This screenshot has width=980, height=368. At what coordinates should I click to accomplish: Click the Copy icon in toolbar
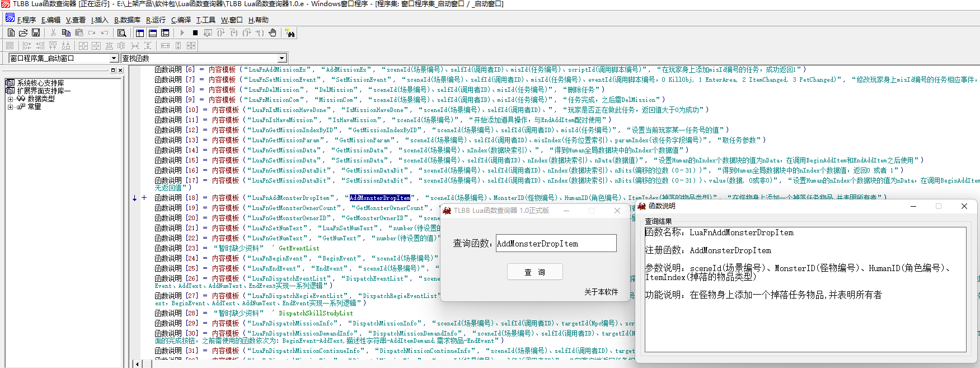point(67,33)
